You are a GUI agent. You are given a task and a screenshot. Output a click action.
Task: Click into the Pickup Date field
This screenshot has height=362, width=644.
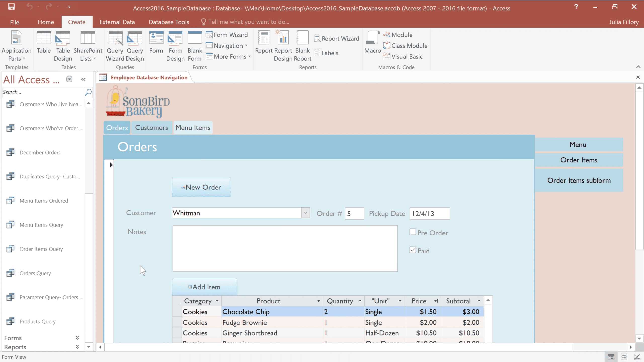tap(429, 214)
